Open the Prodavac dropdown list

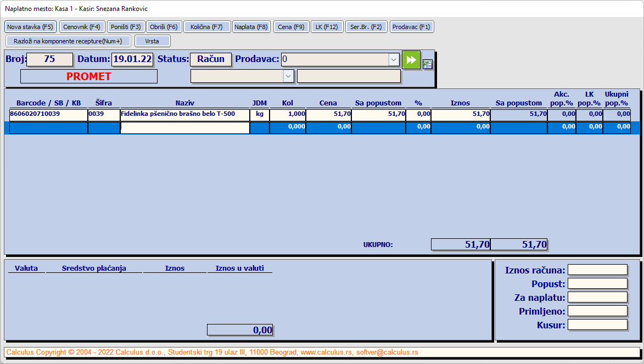(394, 60)
